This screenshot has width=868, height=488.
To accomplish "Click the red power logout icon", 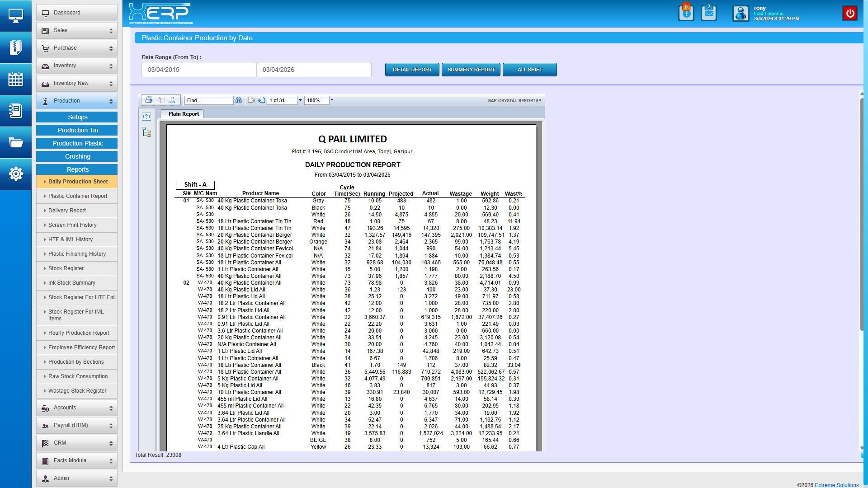I will [850, 14].
